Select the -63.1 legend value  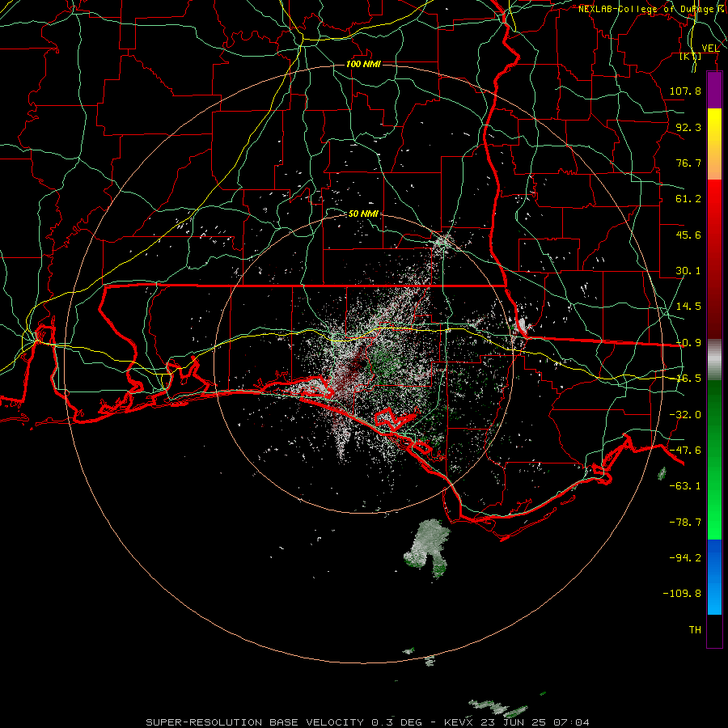tap(685, 486)
